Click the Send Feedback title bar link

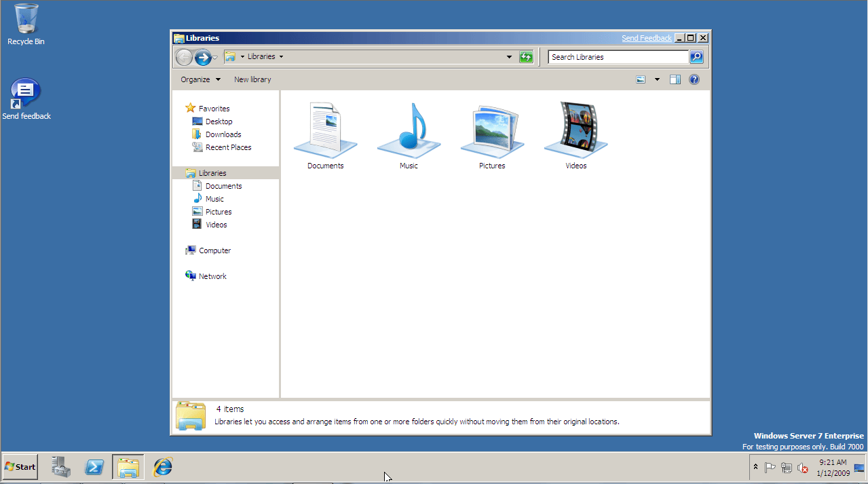point(647,38)
